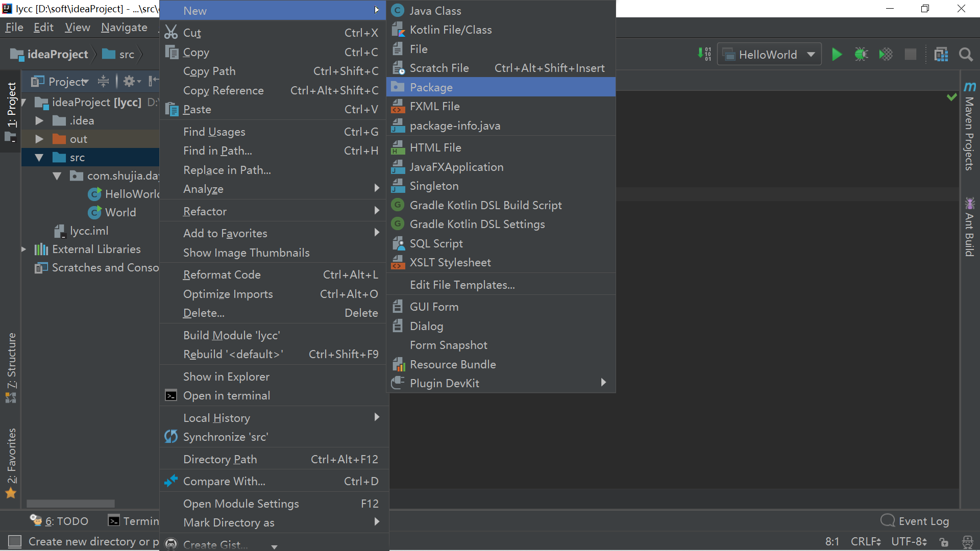Select Package from the New submenu

(431, 87)
